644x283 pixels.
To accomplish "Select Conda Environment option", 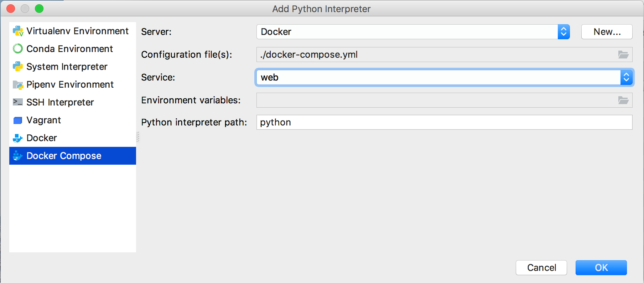I will [x=73, y=49].
